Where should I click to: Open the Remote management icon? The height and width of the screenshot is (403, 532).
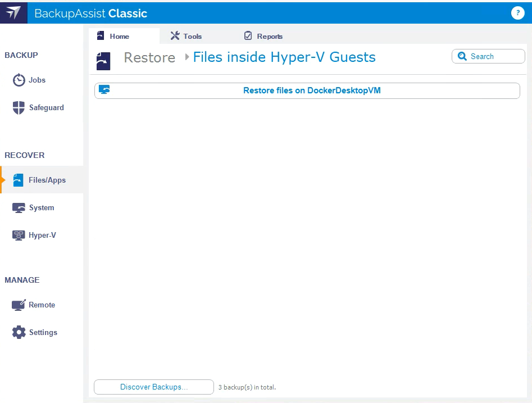[19, 305]
